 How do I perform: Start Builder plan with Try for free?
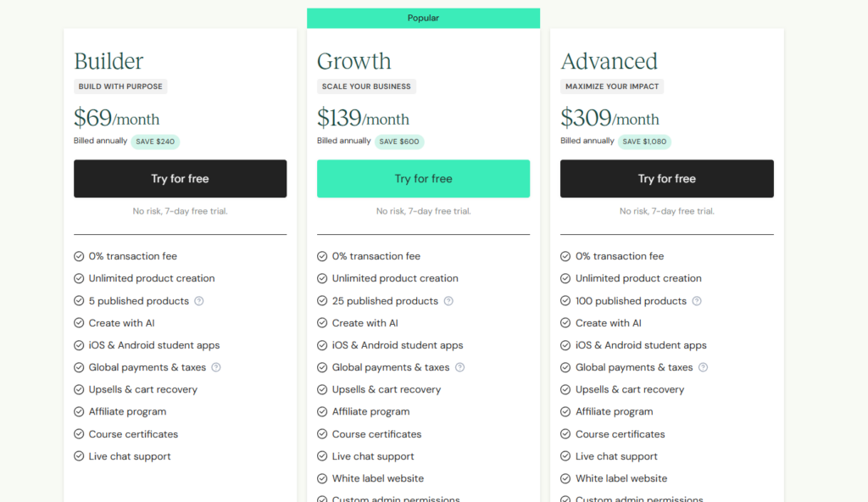[x=180, y=179]
